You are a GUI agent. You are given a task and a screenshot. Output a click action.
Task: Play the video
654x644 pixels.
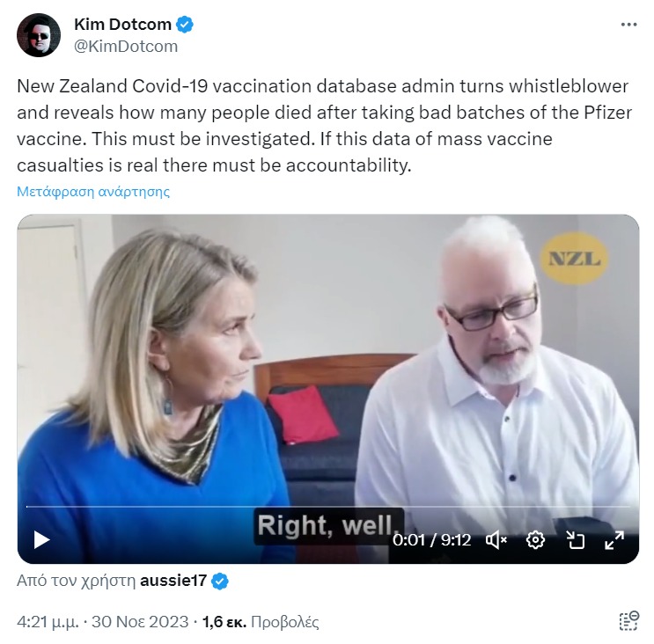click(41, 540)
